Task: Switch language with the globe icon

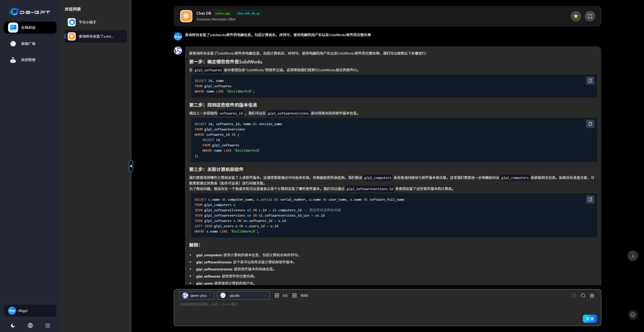Action: click(30, 325)
